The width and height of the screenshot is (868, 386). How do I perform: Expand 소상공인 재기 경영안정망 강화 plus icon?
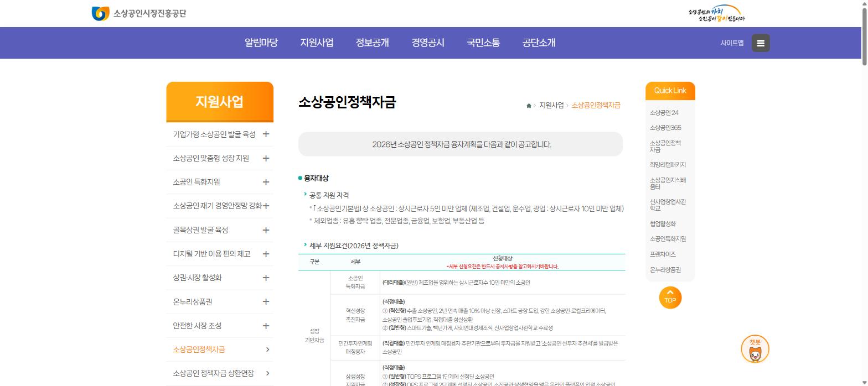tap(266, 206)
